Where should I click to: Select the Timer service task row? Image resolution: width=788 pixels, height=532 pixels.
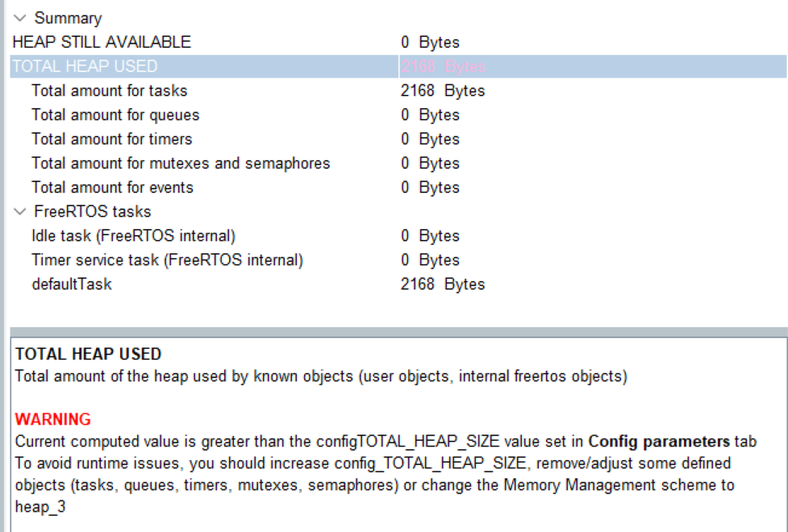coord(167,260)
